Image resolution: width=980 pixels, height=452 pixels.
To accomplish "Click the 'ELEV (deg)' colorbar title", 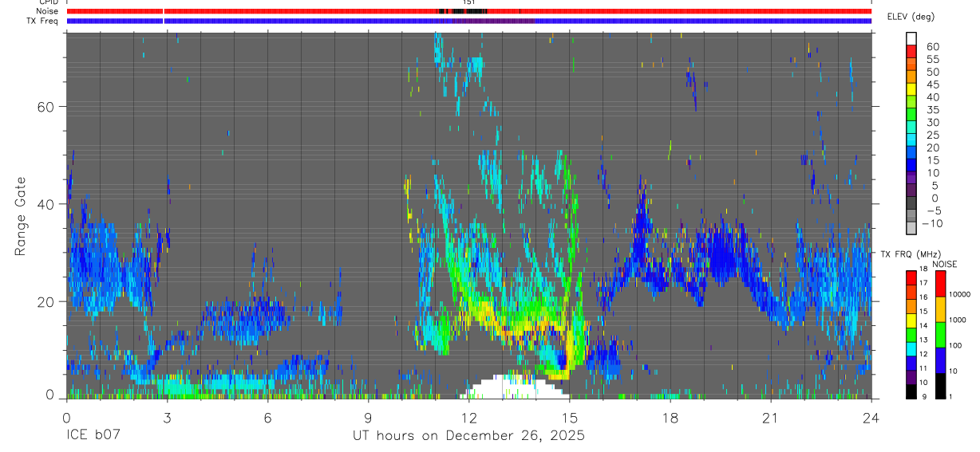I will (911, 17).
